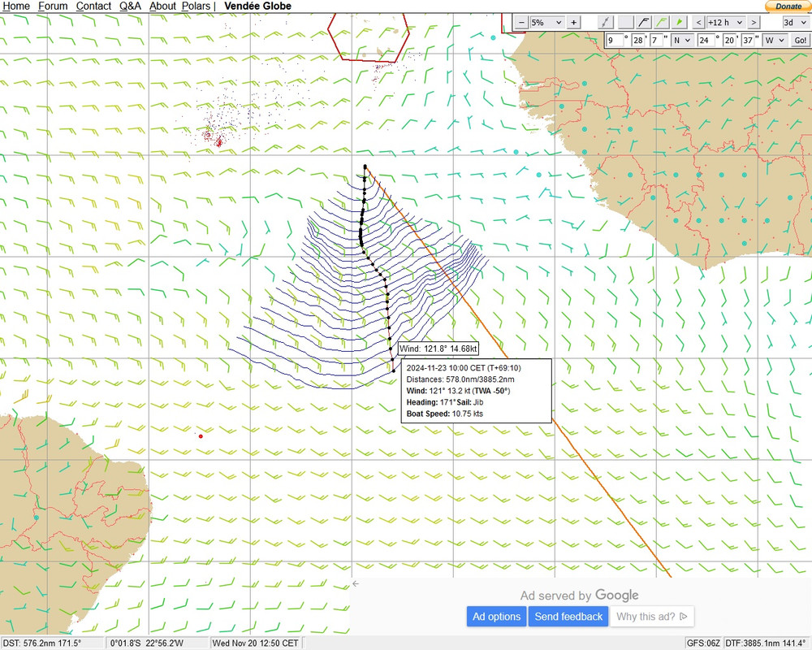Click the Ad options button
This screenshot has height=650, width=812.
point(496,617)
